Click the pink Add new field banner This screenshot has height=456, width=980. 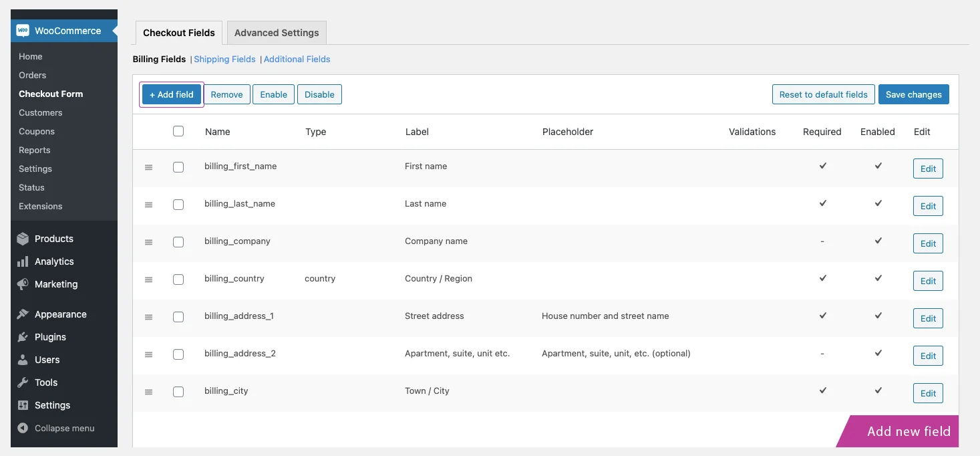(908, 431)
